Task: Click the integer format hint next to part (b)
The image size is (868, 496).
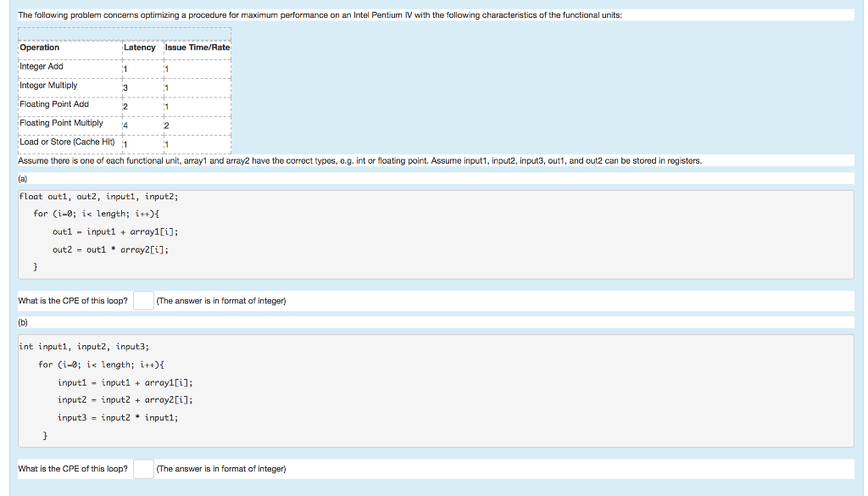Action: tap(220, 468)
